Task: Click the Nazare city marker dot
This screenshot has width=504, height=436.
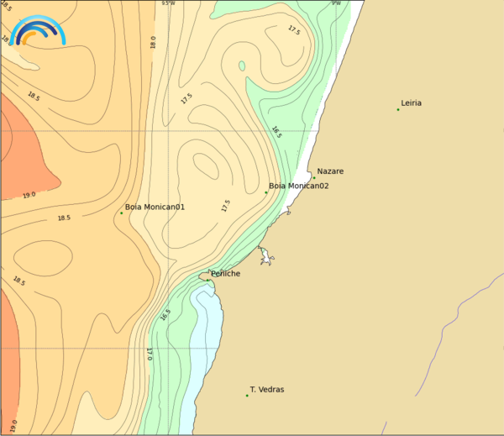Action: pyautogui.click(x=314, y=177)
